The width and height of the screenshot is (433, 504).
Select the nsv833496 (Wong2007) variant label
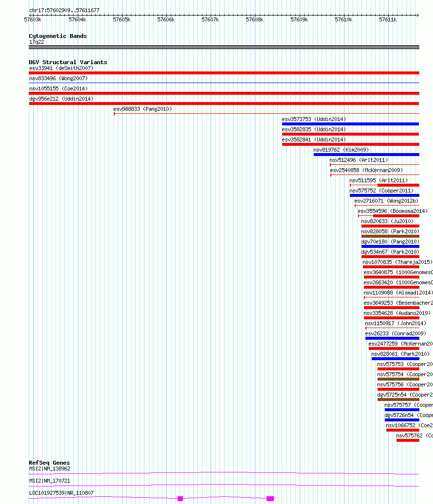58,78
